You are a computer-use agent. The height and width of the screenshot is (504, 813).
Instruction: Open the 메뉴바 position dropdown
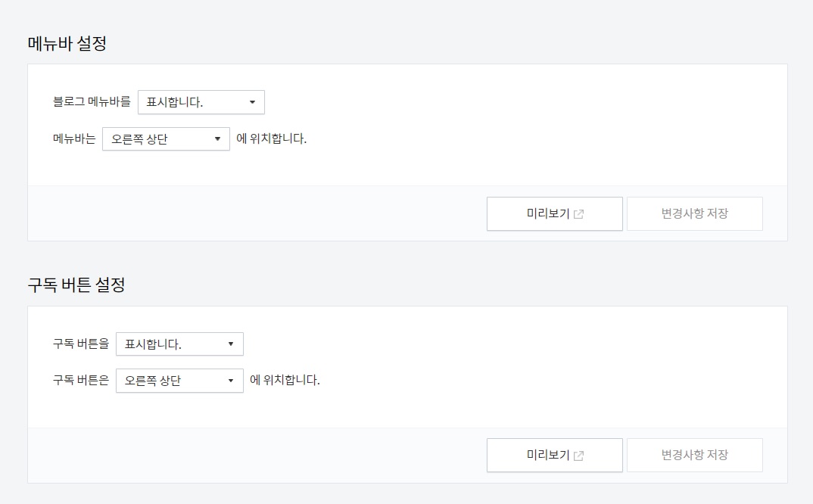coord(166,138)
